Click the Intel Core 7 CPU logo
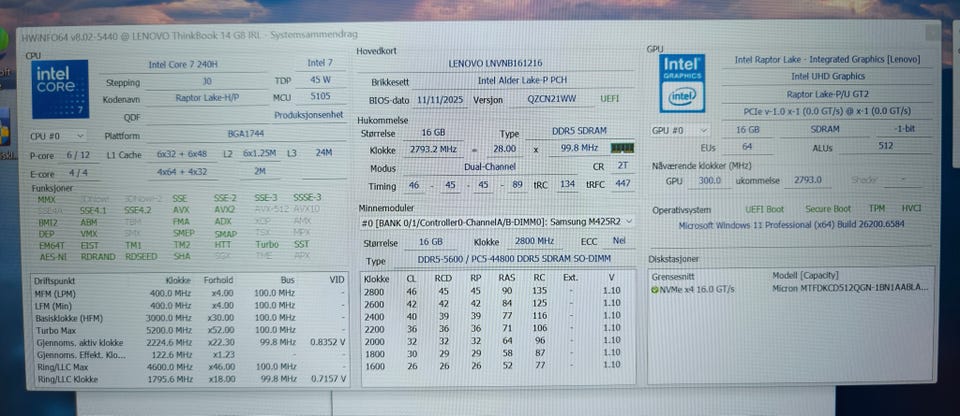This screenshot has width=960, height=416. 61,89
